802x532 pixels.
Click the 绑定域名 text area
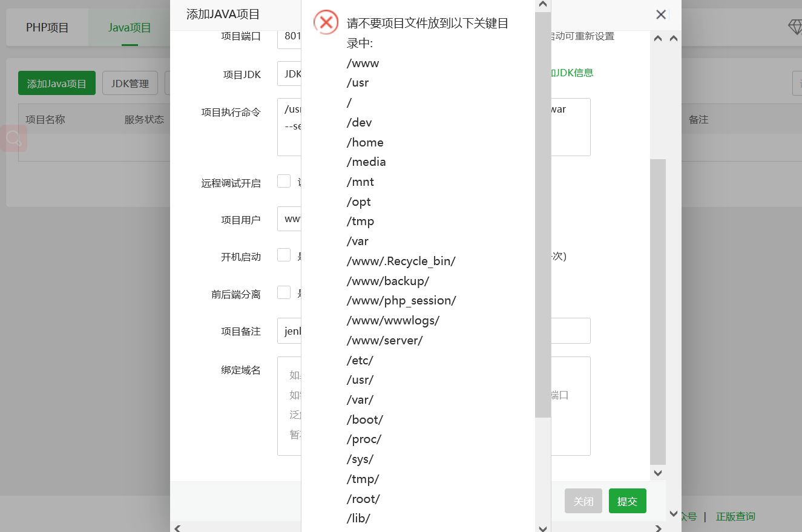point(433,406)
